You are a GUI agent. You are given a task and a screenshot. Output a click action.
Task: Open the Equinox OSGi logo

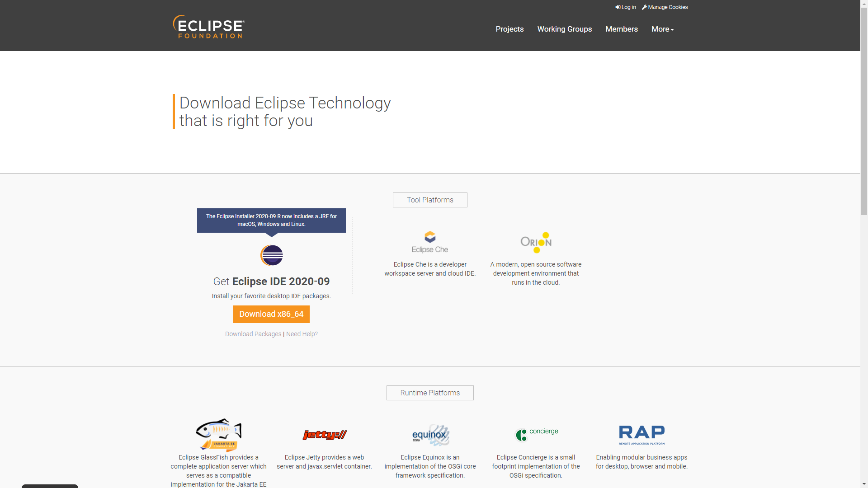click(430, 435)
